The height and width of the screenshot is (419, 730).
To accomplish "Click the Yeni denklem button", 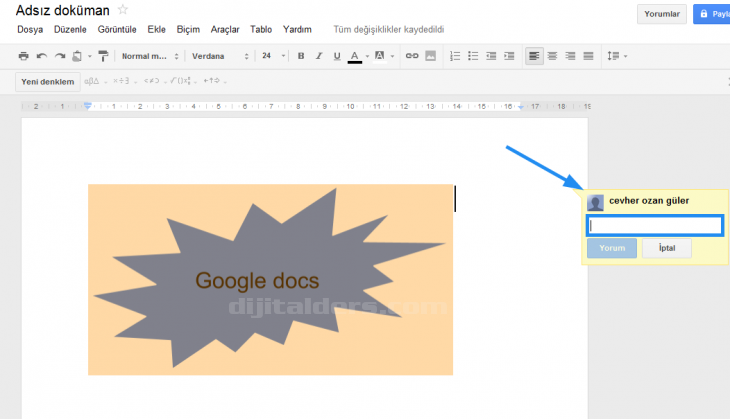I will pyautogui.click(x=47, y=82).
